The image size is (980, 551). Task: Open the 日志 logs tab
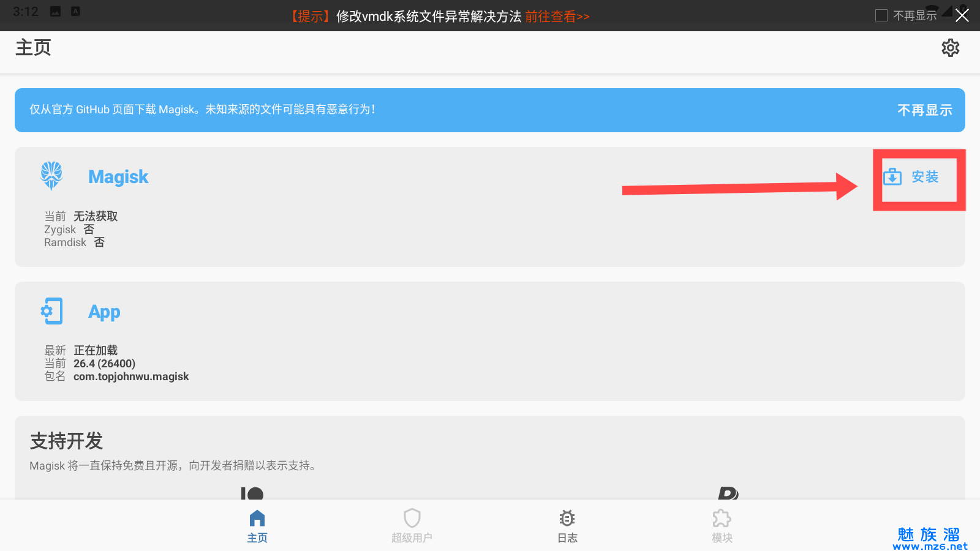pyautogui.click(x=567, y=526)
